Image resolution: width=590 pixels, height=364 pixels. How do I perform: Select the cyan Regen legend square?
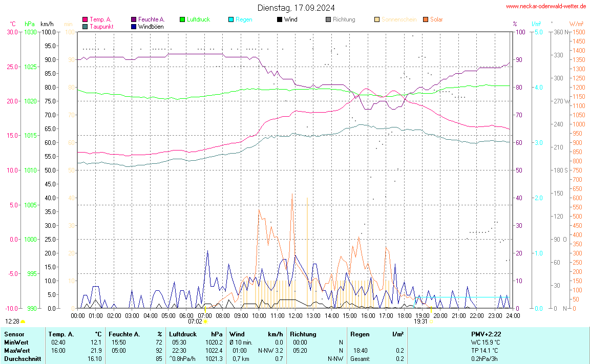point(231,19)
